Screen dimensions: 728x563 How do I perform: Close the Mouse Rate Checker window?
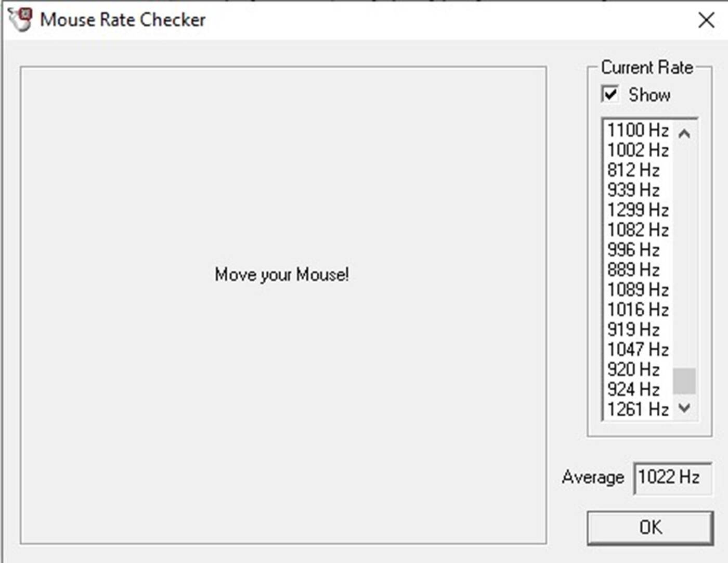[706, 20]
